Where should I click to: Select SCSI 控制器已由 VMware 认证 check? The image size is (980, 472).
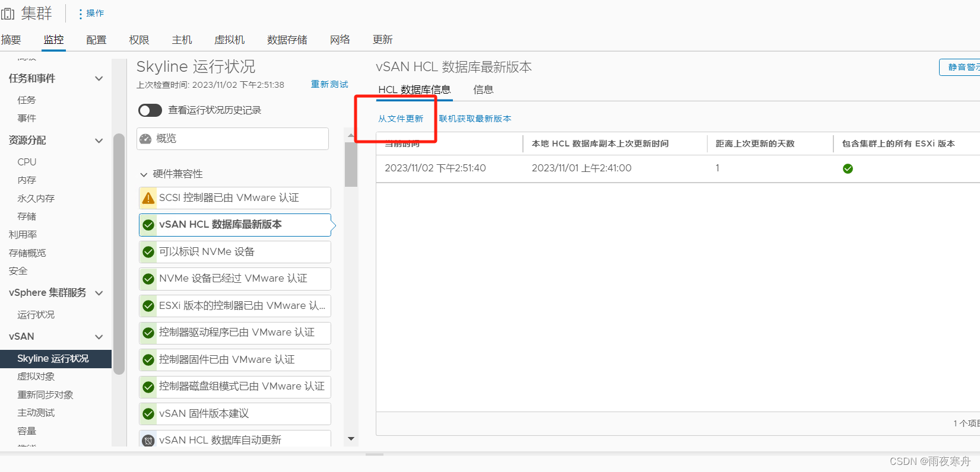[x=234, y=198]
